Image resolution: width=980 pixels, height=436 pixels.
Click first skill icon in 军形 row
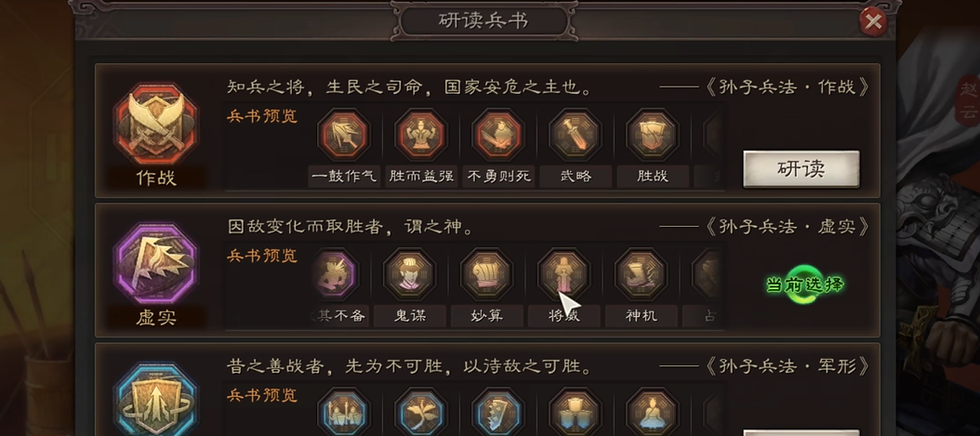point(344,412)
